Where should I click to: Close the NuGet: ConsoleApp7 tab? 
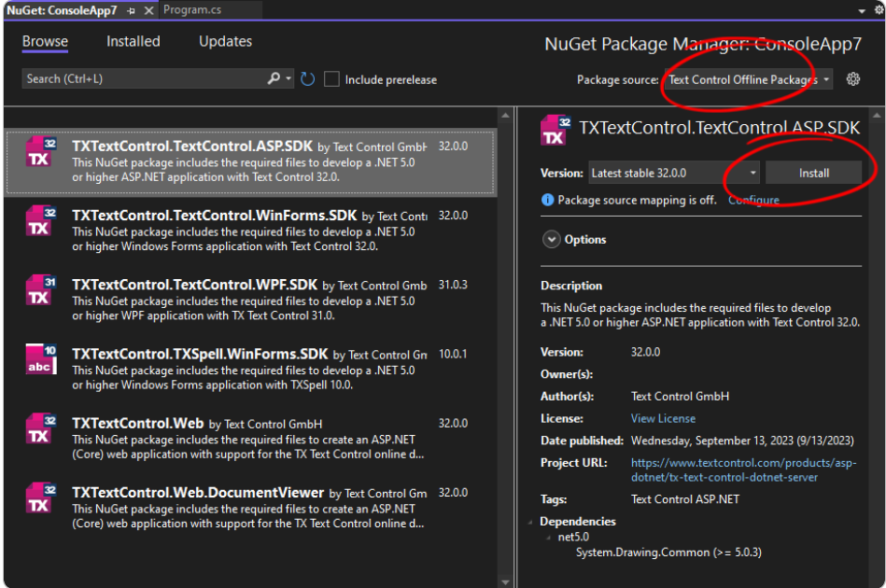tap(149, 10)
